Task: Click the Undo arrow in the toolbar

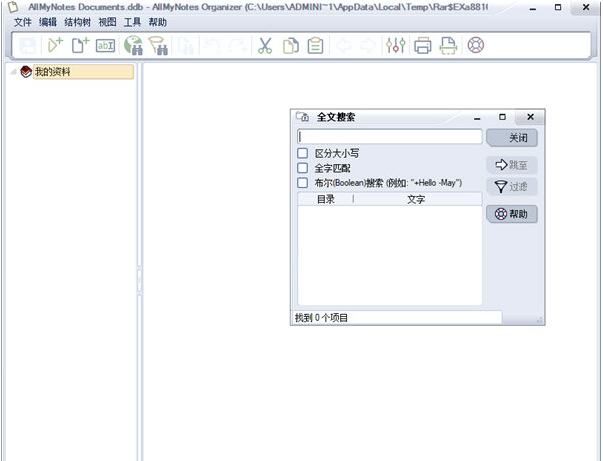Action: 212,45
